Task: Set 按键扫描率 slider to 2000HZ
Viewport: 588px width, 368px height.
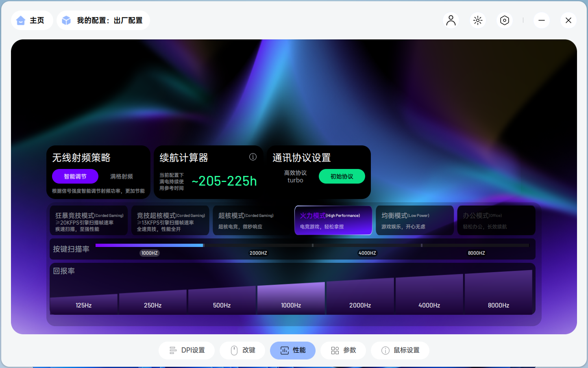Action: click(x=258, y=253)
